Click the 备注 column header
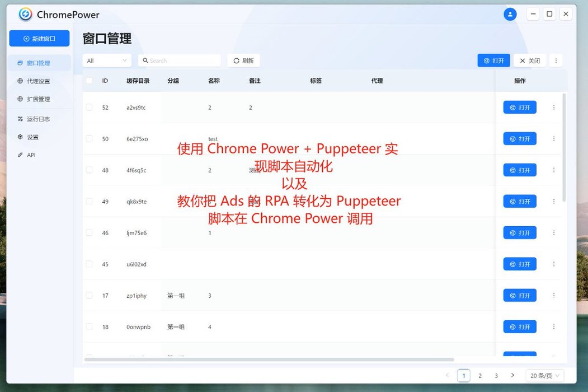Viewport: 588px width, 392px height. [x=255, y=81]
